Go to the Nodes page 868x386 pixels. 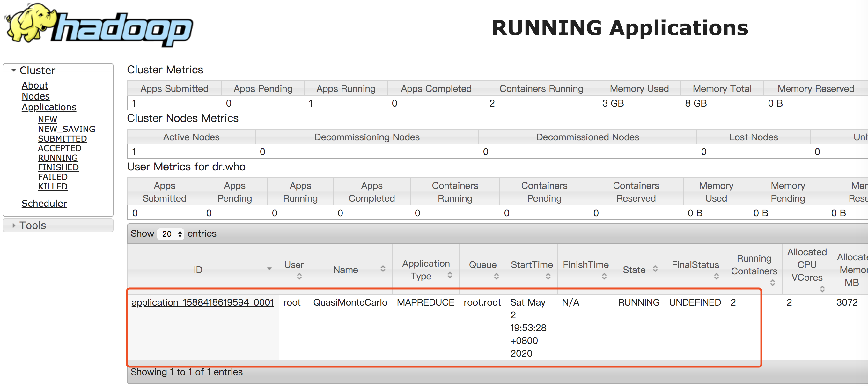click(35, 96)
